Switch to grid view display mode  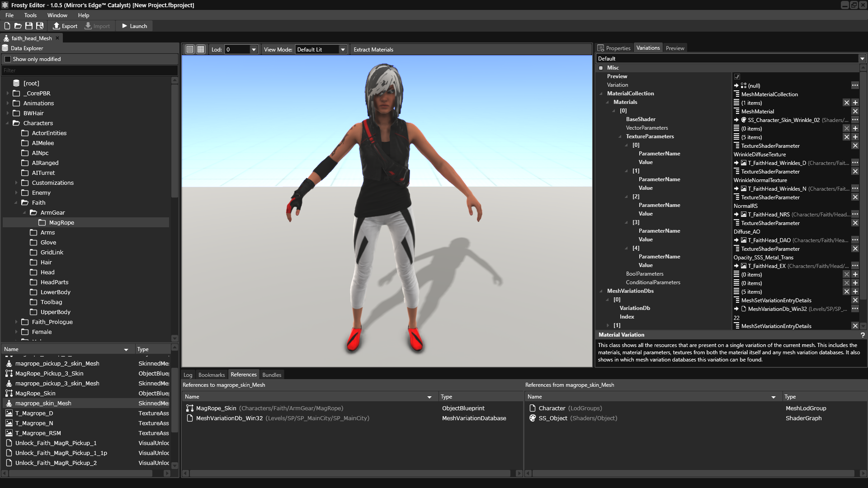202,49
